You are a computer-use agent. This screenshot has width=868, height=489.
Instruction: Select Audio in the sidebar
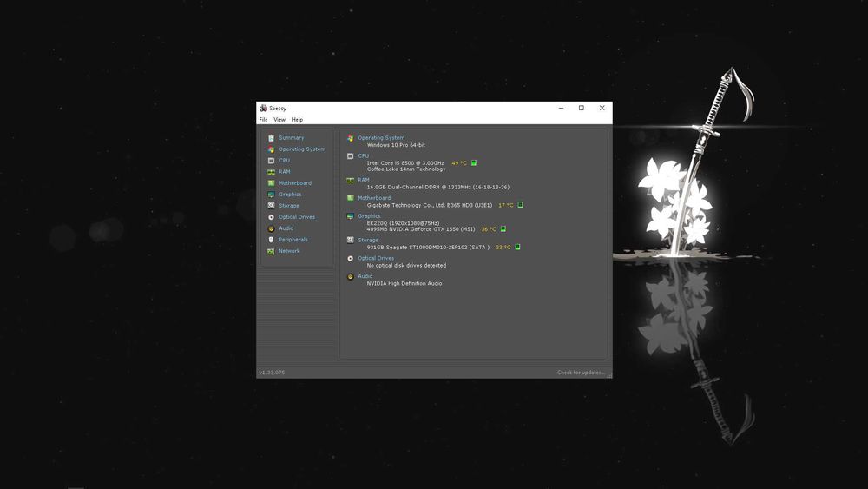[x=286, y=228]
